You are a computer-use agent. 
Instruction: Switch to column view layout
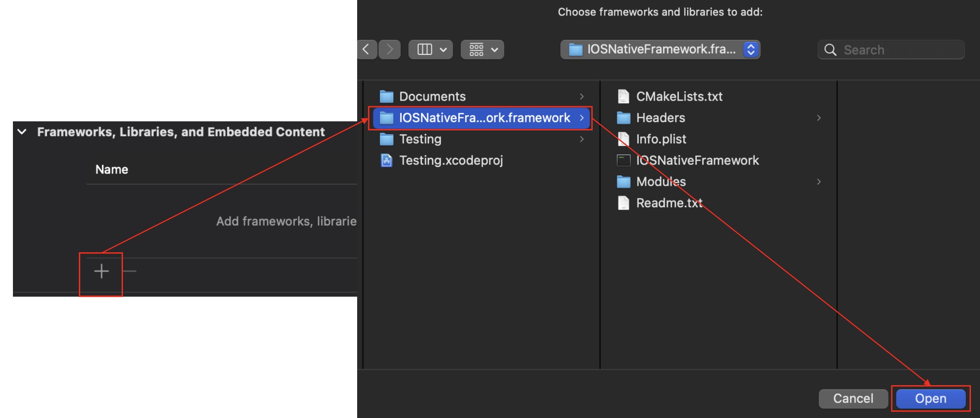425,49
